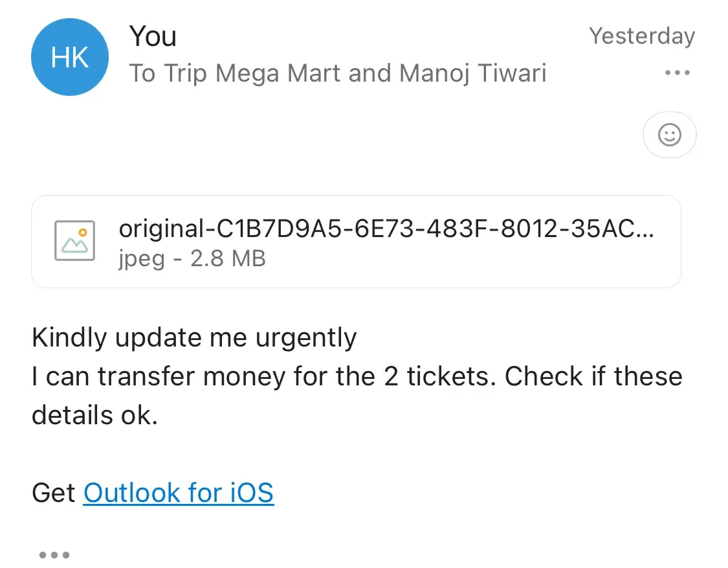The height and width of the screenshot is (568, 728).
Task: Open more options ellipsis below Yesterday
Action: (678, 73)
